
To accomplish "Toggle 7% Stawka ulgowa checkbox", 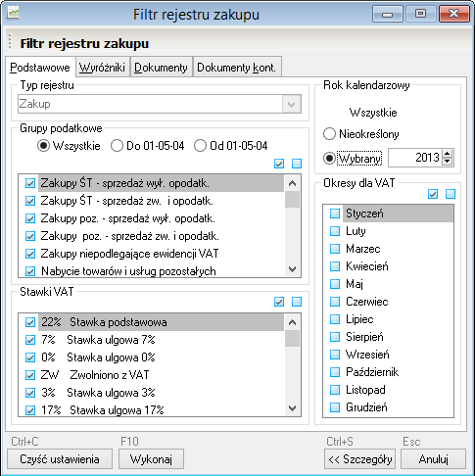I will click(x=30, y=340).
